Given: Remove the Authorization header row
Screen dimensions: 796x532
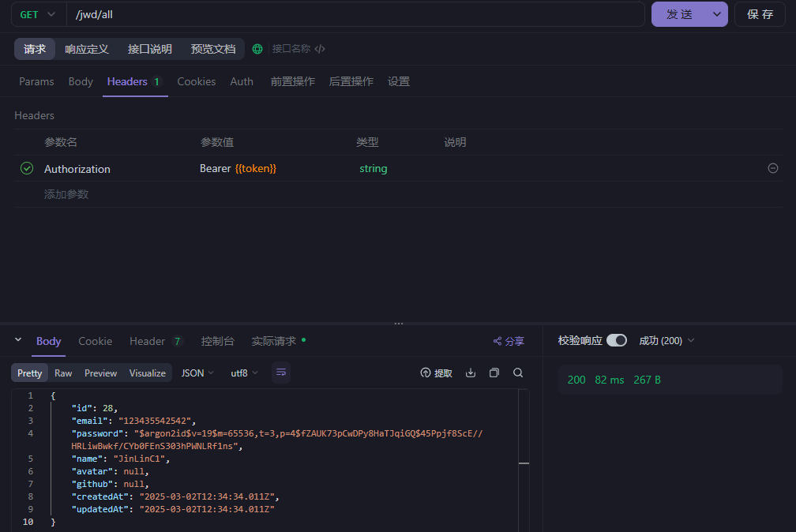Looking at the screenshot, I should pyautogui.click(x=773, y=168).
